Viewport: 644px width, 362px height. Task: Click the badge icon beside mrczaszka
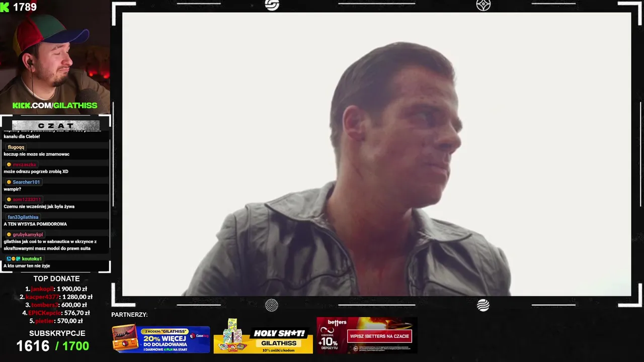(x=9, y=165)
